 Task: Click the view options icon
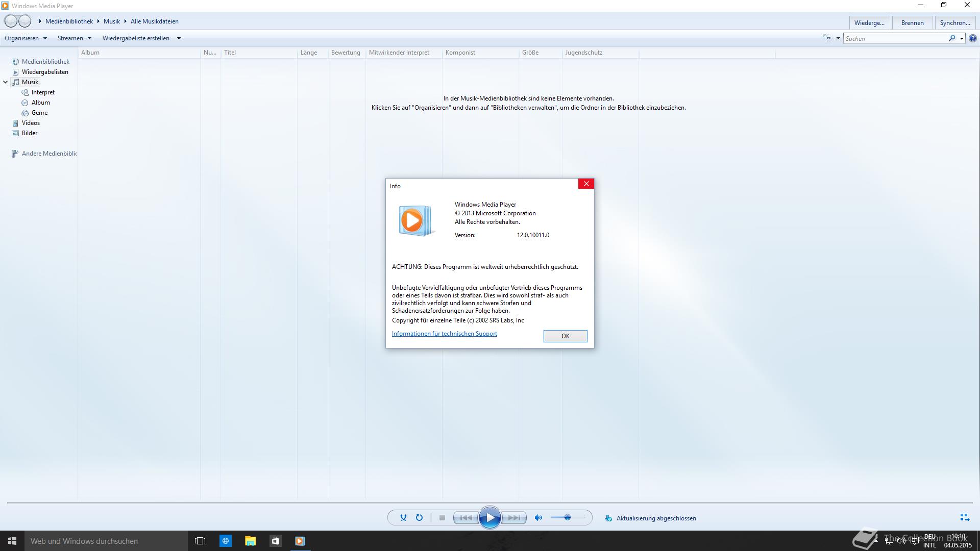point(827,38)
